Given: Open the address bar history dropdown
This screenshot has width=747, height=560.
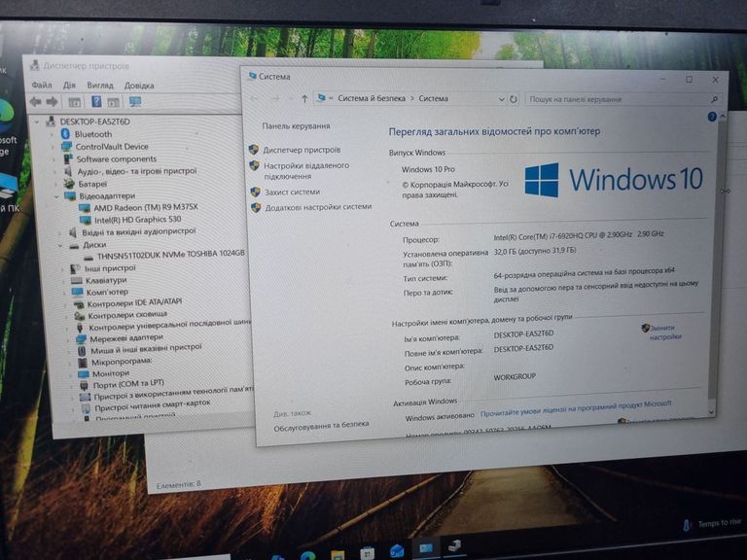Looking at the screenshot, I should [x=501, y=99].
